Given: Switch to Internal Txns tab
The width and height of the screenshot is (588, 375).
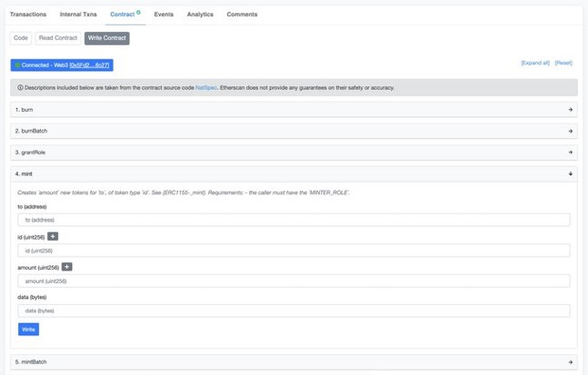Looking at the screenshot, I should click(78, 15).
